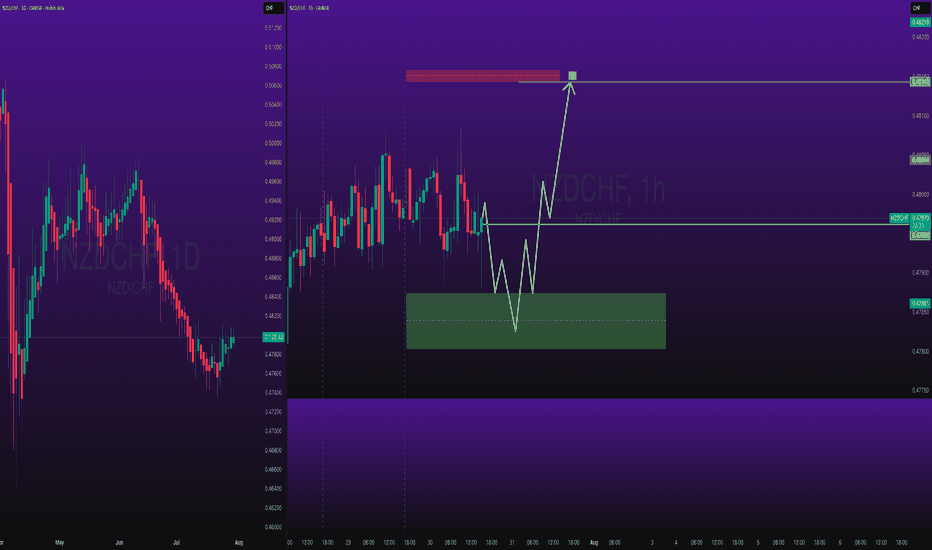Click the teal price label under right CHF button
Screen dimensions: 932x550
coord(920,22)
